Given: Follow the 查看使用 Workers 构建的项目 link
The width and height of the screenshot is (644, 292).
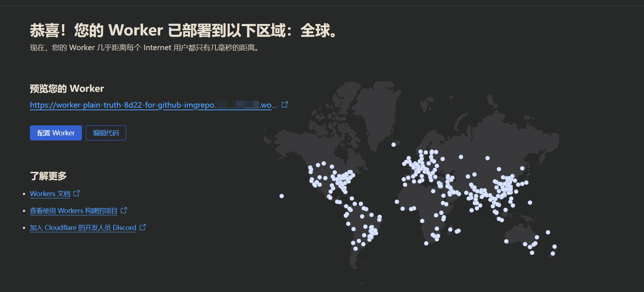Looking at the screenshot, I should point(73,211).
